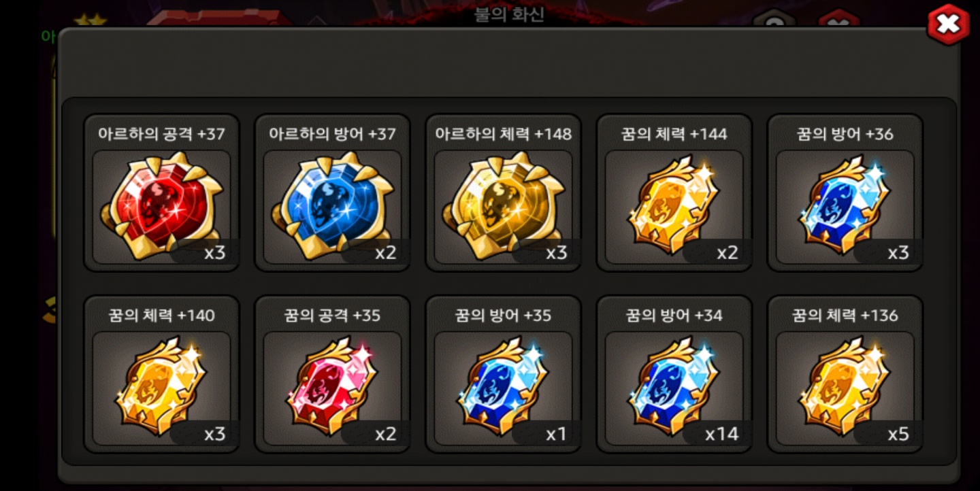
Task: Select the 꿈의 체력 +136 yellow jewel
Action: tap(845, 388)
